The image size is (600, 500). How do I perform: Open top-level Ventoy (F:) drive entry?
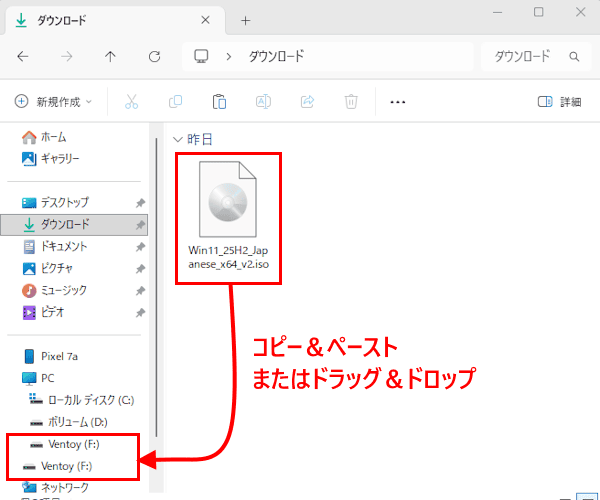(x=57, y=466)
